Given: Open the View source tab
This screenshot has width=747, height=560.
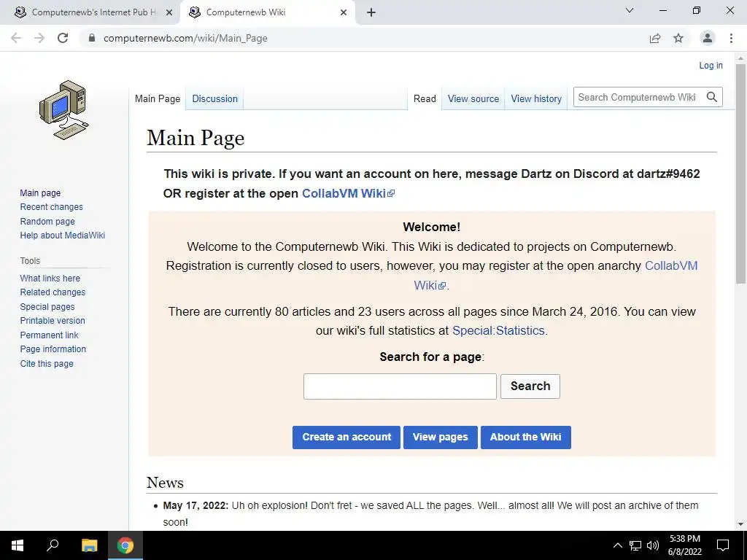Looking at the screenshot, I should pyautogui.click(x=473, y=99).
